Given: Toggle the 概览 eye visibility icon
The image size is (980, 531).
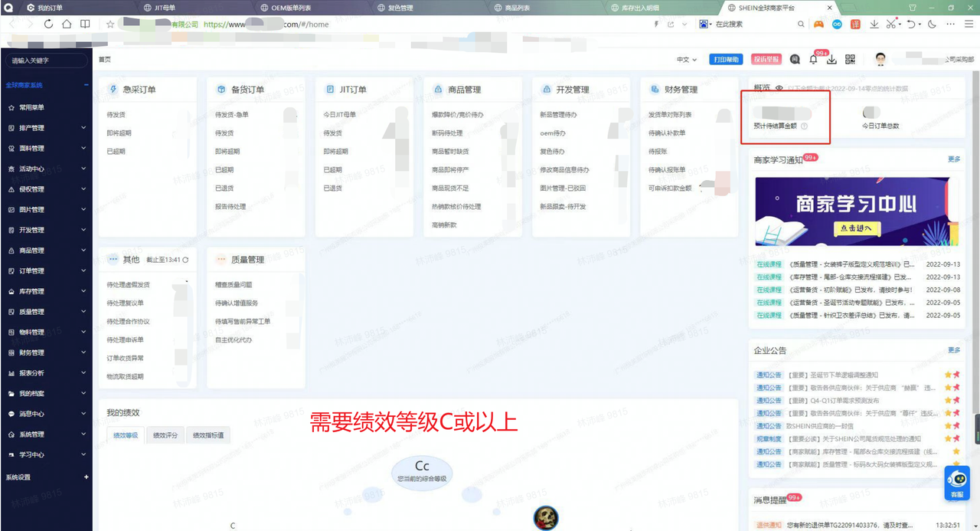Looking at the screenshot, I should coord(779,89).
